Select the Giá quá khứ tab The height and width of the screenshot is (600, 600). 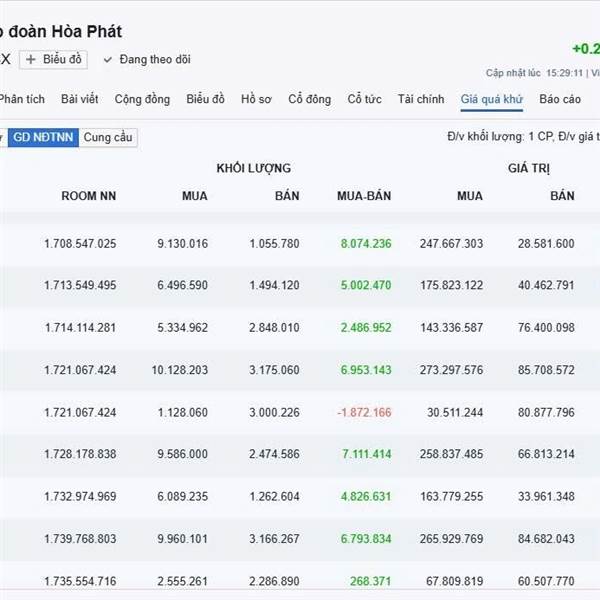coord(492,99)
